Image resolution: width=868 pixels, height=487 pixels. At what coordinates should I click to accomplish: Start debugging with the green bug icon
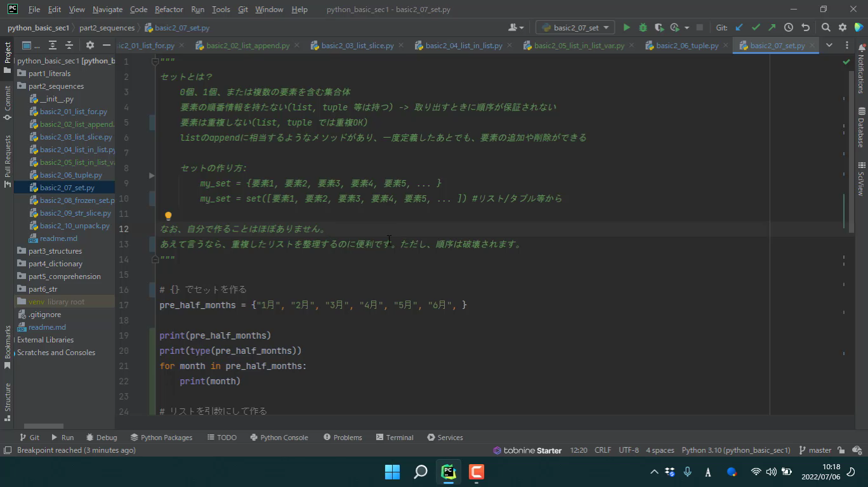click(643, 27)
